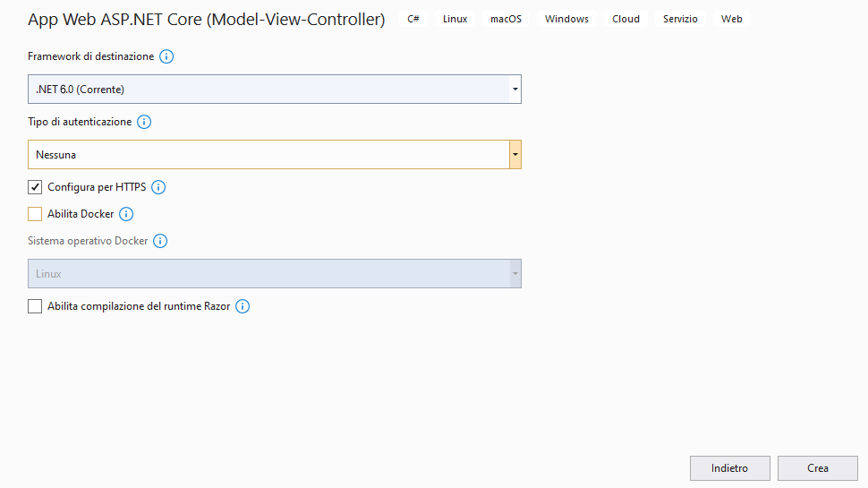Click info icon beside Abilita compilazione del runtime Razor

tap(243, 306)
